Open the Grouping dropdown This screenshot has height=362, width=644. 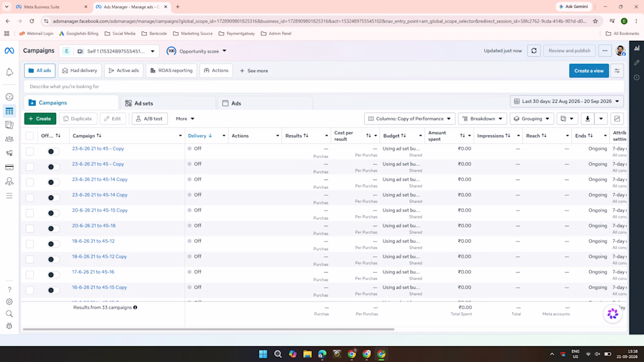click(532, 119)
